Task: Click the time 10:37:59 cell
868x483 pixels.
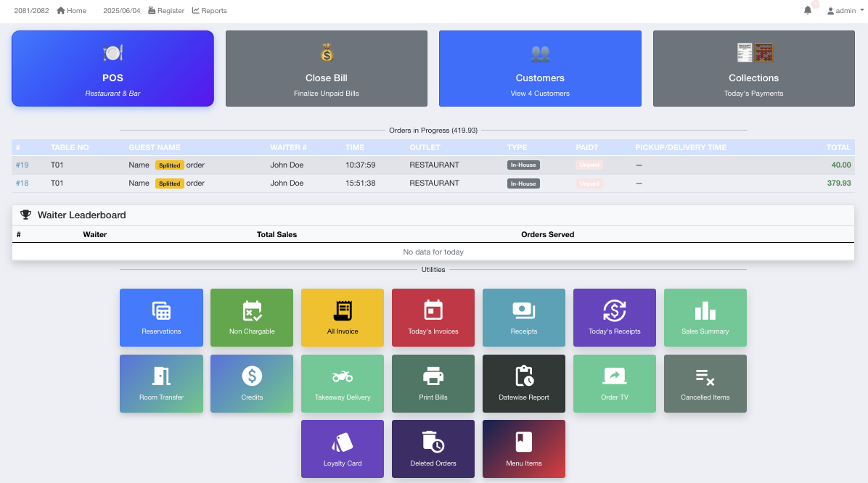Action: pos(361,165)
